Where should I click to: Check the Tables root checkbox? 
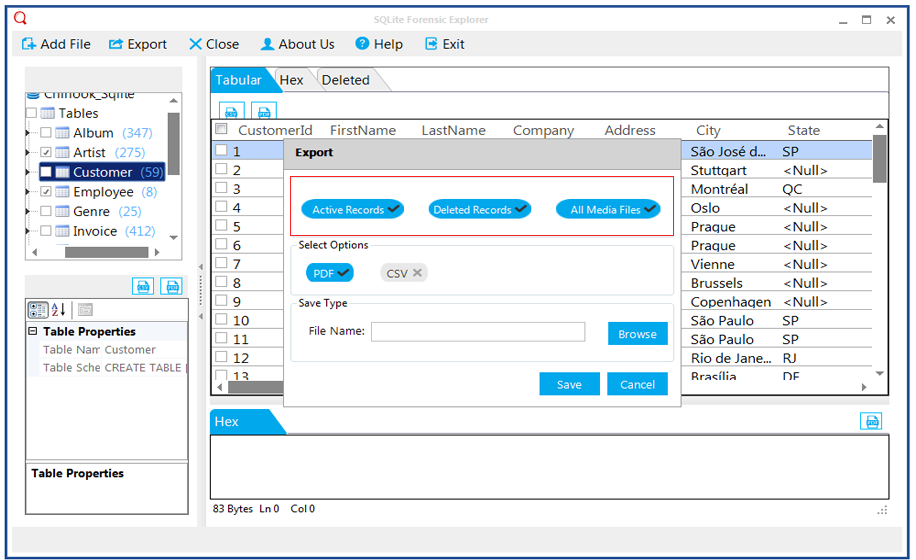click(x=32, y=113)
